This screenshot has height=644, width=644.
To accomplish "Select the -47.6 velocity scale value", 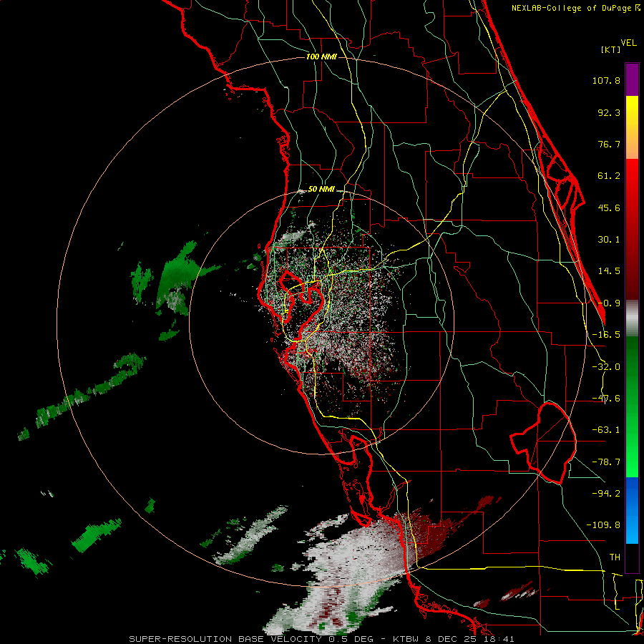I will pos(606,399).
